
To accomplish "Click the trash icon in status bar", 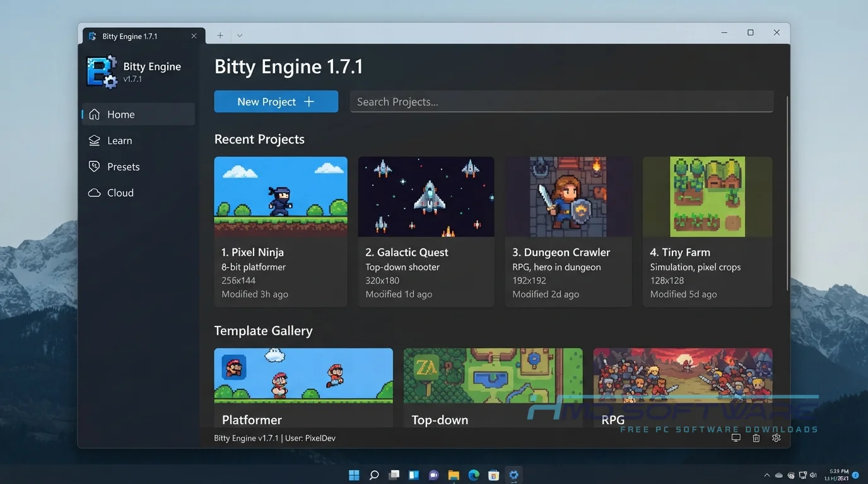I will [x=756, y=438].
